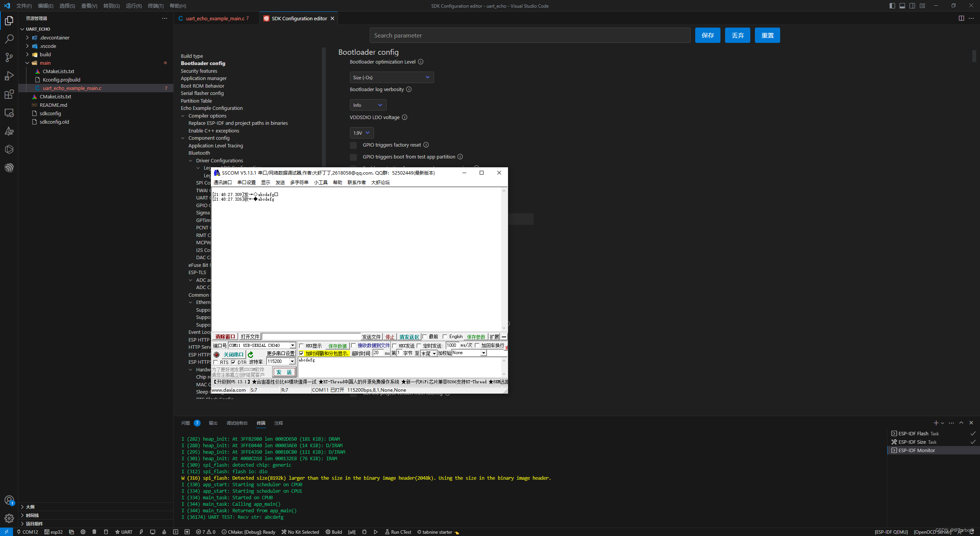
Task: Open the 串口设置 menu in SSCOM
Action: [246, 183]
